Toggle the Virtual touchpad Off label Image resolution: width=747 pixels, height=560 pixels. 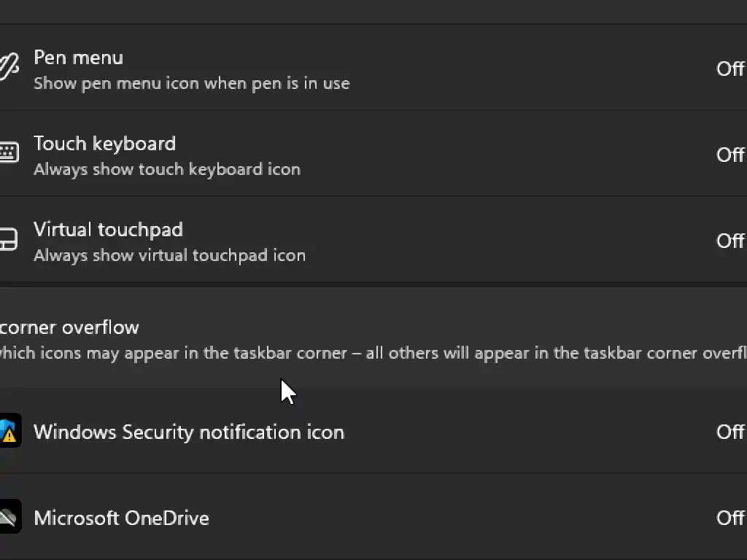click(729, 241)
